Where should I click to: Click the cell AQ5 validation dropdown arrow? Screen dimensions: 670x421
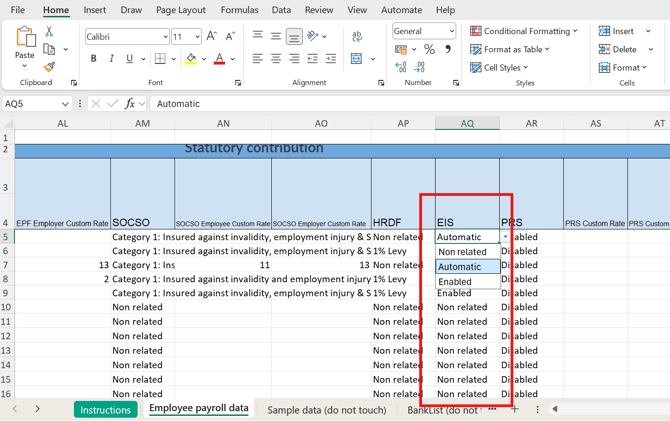[505, 237]
